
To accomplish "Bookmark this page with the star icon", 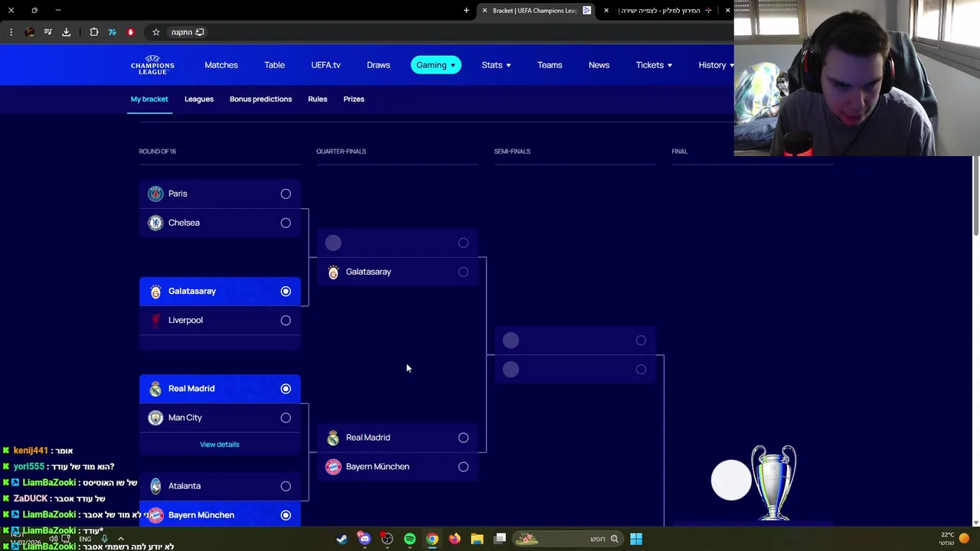I will click(156, 32).
